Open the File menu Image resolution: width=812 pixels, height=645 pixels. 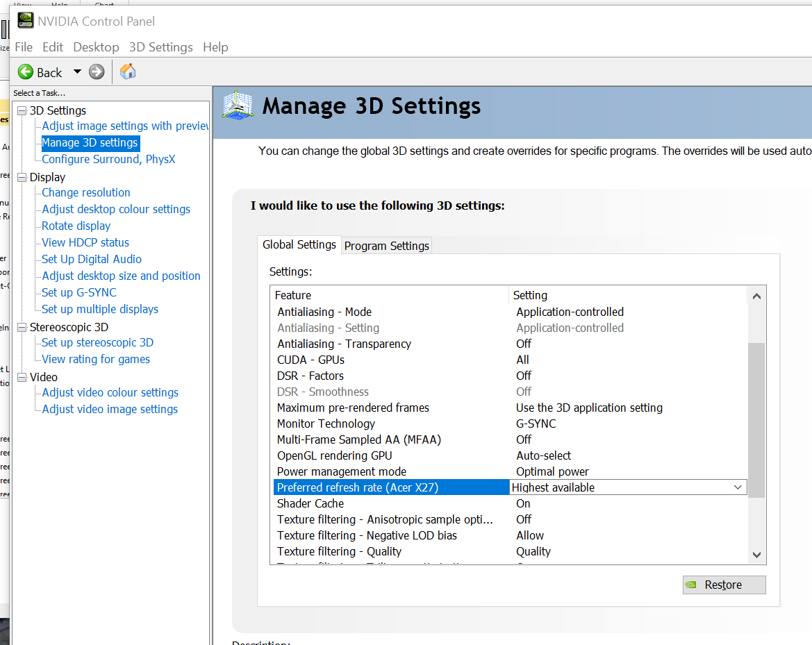point(24,47)
